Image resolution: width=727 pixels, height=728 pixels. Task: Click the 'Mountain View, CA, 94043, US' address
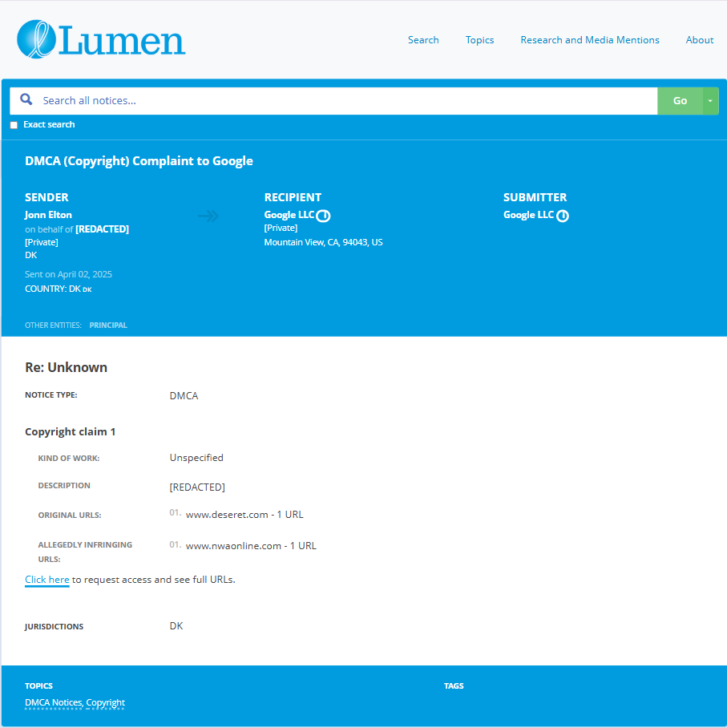324,242
